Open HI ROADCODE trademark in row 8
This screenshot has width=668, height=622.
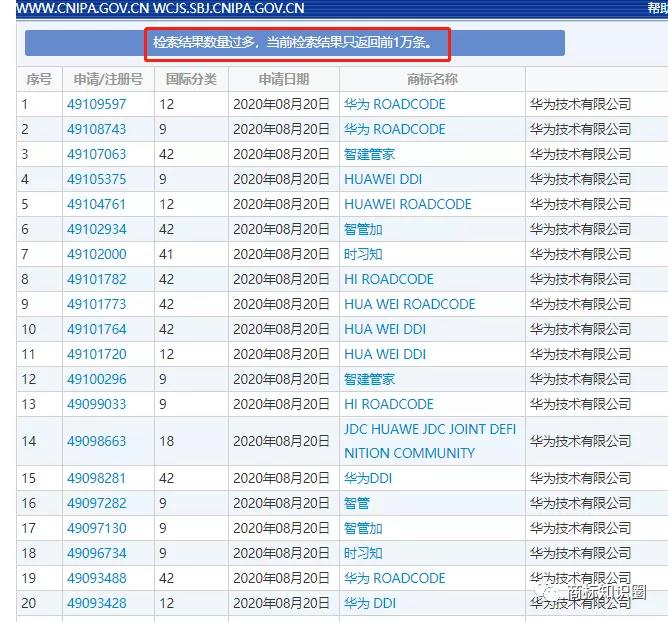pyautogui.click(x=389, y=279)
